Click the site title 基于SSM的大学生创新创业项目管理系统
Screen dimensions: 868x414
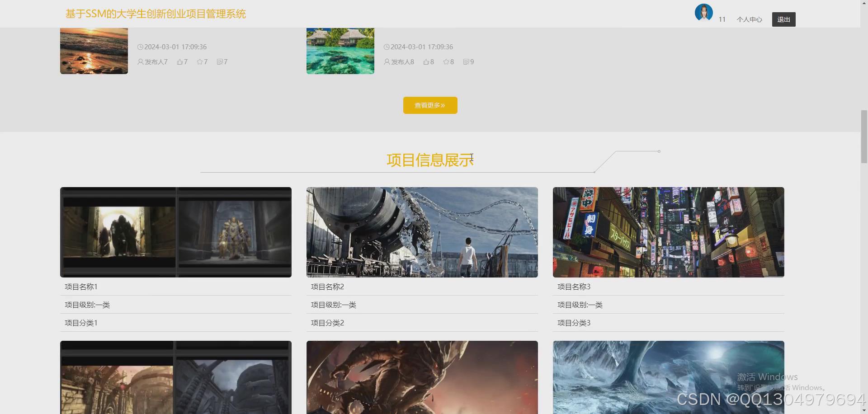coord(156,14)
